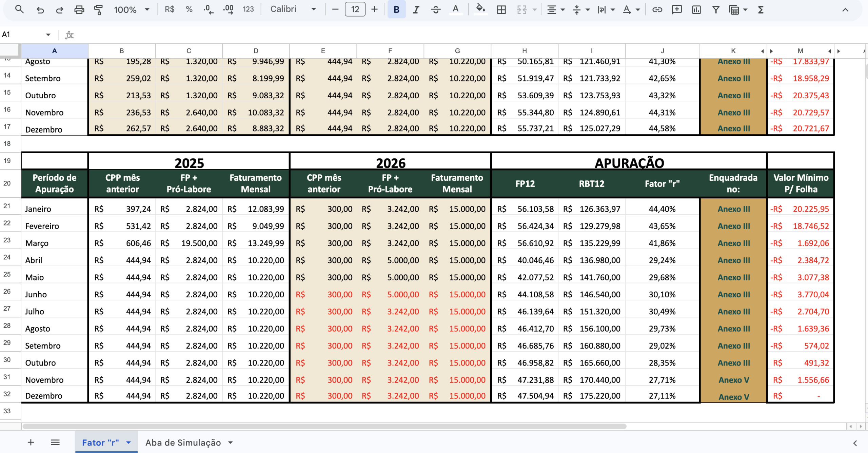Select the Fator "r" sheet tab
The height and width of the screenshot is (453, 868).
[106, 442]
